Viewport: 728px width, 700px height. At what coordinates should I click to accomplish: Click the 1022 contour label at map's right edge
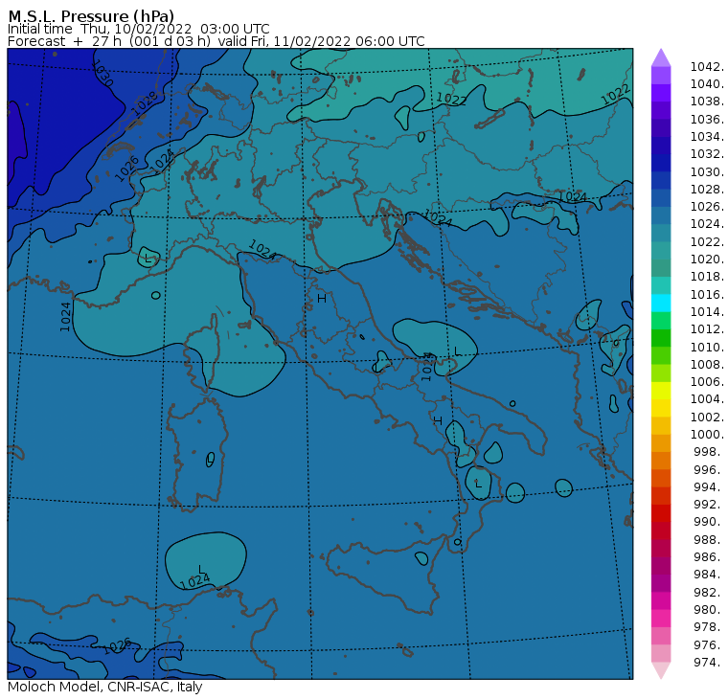(x=616, y=95)
